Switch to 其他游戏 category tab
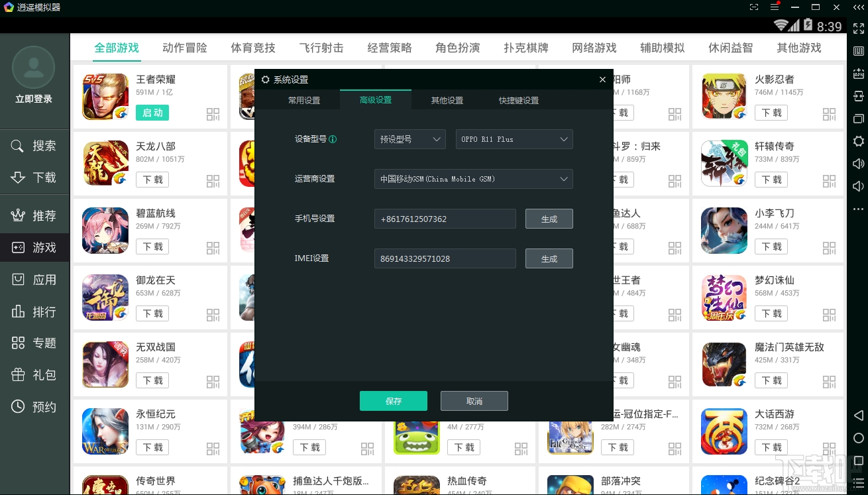The height and width of the screenshot is (495, 868). click(x=799, y=48)
